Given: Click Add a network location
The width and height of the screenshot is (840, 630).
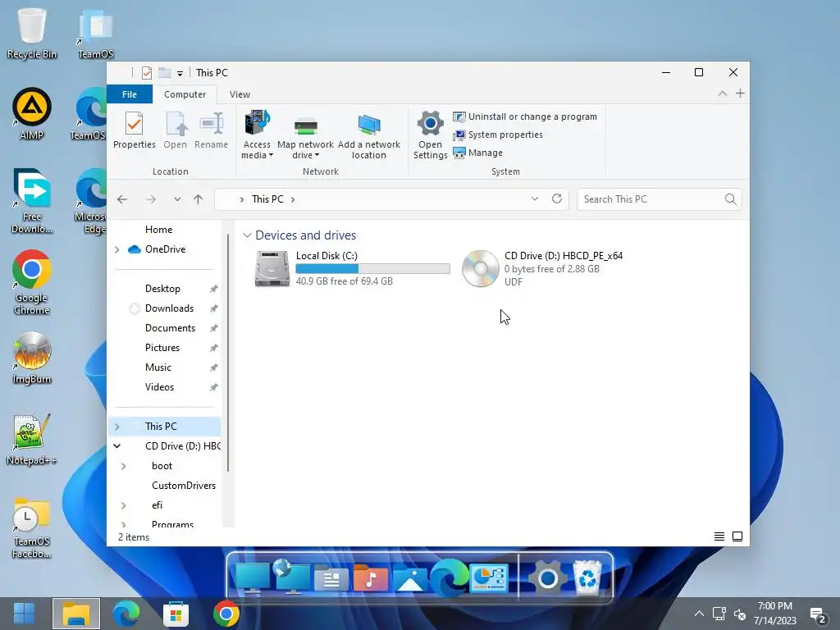Looking at the screenshot, I should click(368, 135).
